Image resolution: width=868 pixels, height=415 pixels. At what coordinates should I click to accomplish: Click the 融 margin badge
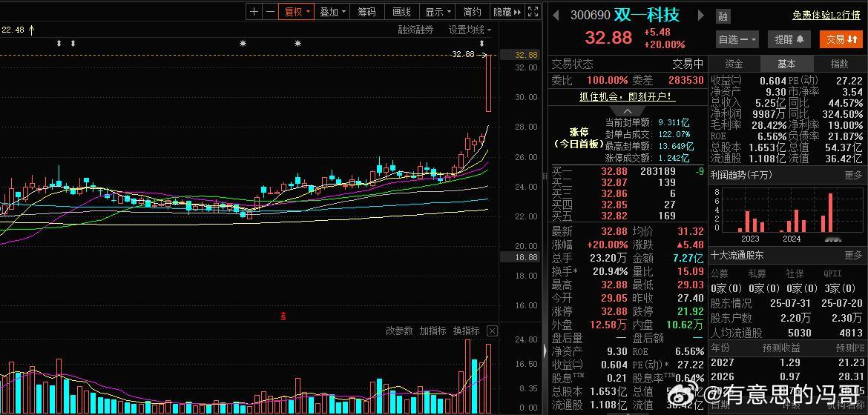(x=723, y=16)
